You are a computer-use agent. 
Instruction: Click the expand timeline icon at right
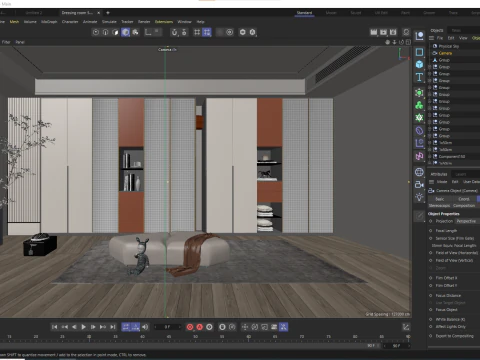pos(406,327)
